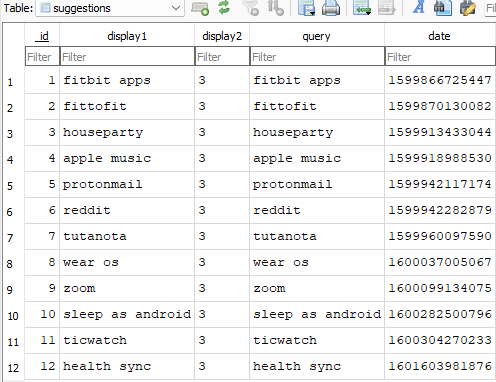Focus the Filter box under _id
Screen dimensions: 496x382
coord(42,57)
